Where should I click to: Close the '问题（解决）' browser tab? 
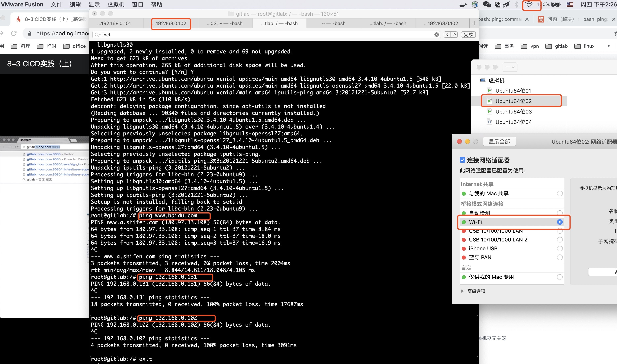pyautogui.click(x=614, y=19)
